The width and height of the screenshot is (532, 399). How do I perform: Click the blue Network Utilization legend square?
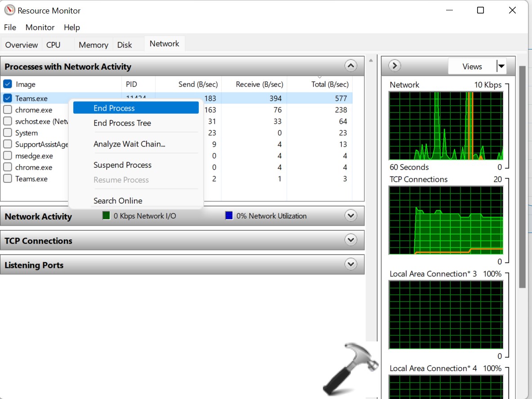(x=229, y=215)
